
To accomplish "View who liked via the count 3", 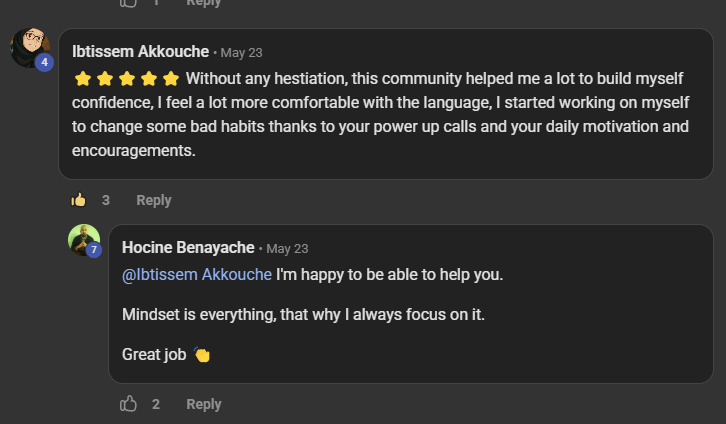I will click(x=106, y=200).
